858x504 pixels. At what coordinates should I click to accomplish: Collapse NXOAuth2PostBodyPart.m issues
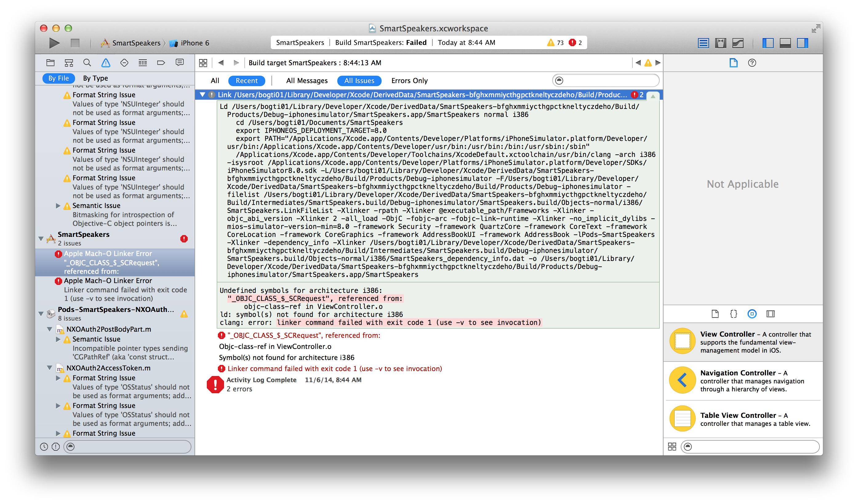coord(50,329)
